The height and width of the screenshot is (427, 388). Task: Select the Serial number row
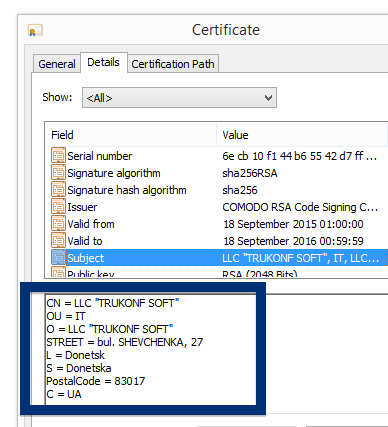pos(217,156)
